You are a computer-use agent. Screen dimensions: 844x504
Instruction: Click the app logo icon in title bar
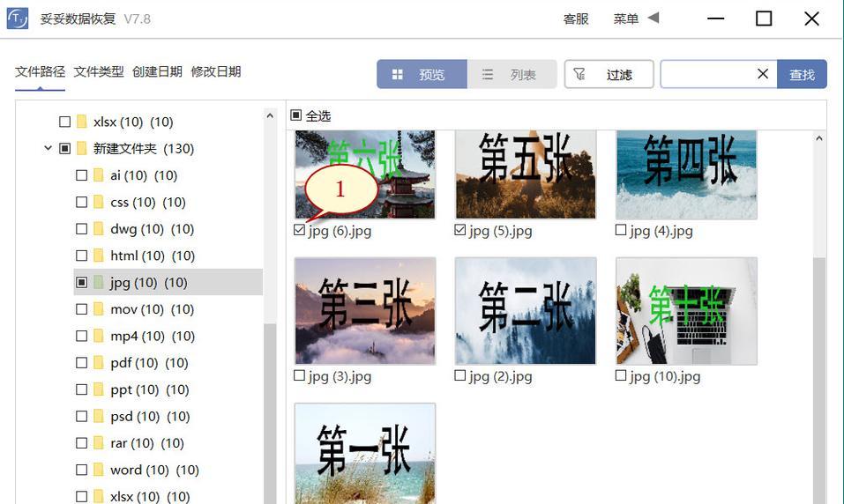(x=18, y=19)
